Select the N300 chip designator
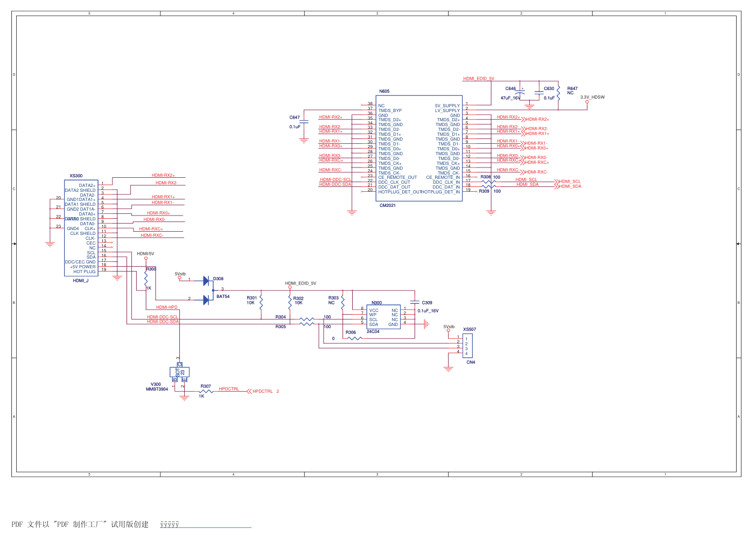Image resolution: width=756 pixels, height=535 pixels. tap(377, 303)
